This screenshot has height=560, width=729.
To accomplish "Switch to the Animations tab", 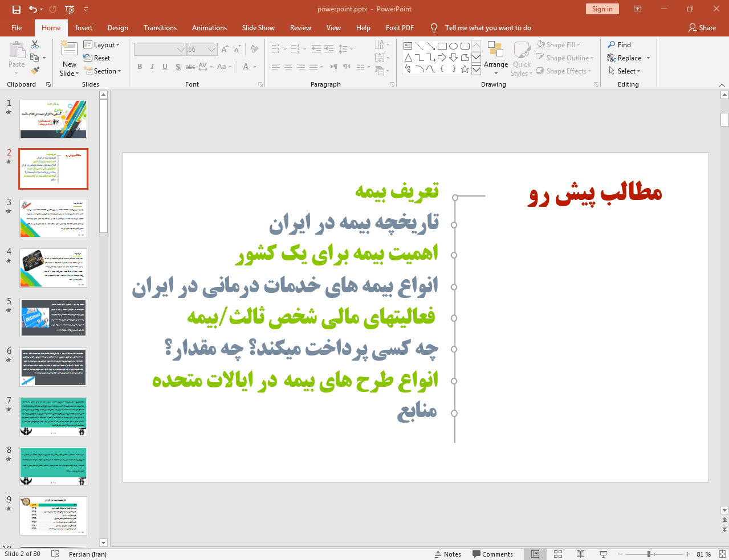I will pos(209,27).
